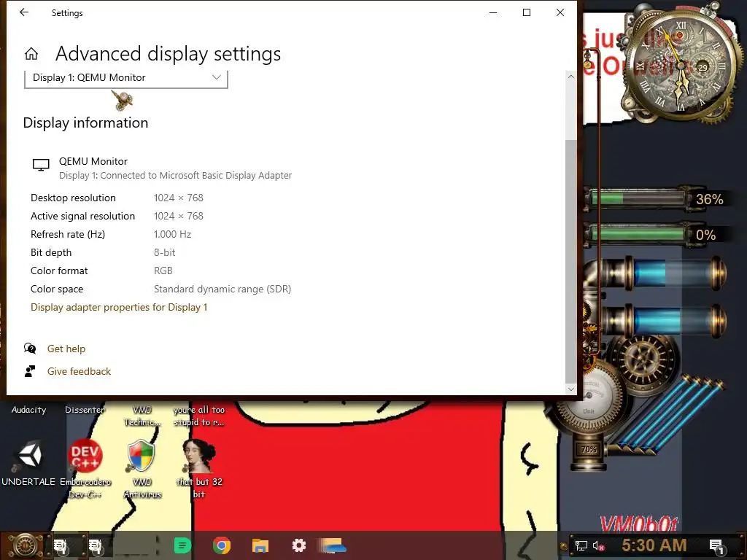Click the Settings scrollbar down arrow
Screen dimensions: 747x560
(570, 389)
